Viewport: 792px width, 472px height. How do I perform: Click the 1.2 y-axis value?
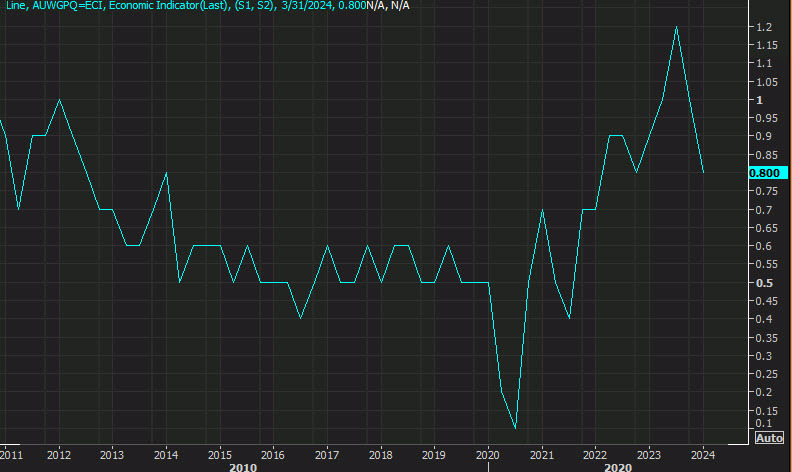pos(764,27)
